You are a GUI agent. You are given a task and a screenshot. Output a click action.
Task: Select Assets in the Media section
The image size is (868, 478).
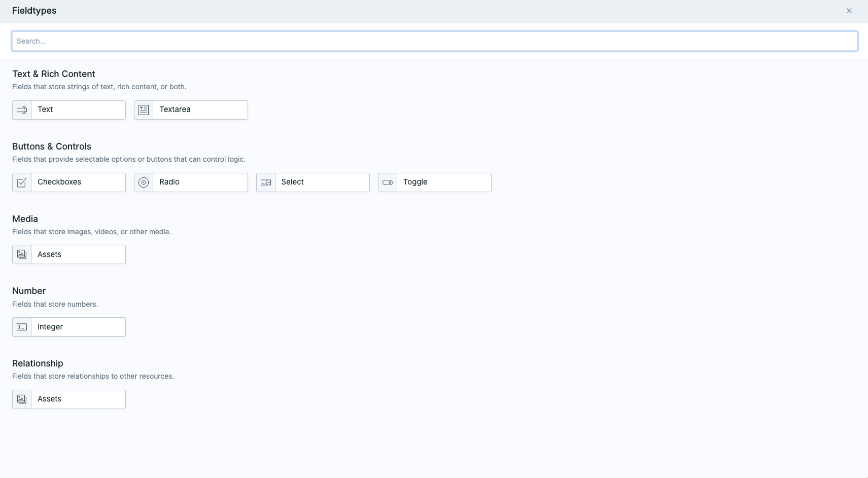pos(69,254)
